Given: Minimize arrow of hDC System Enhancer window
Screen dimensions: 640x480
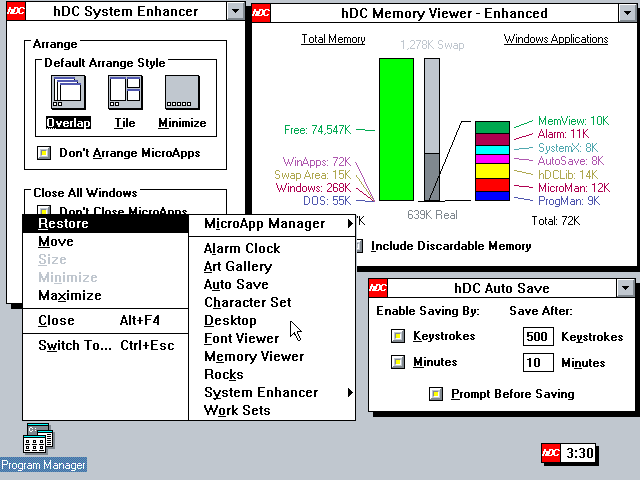Looking at the screenshot, I should 236,11.
